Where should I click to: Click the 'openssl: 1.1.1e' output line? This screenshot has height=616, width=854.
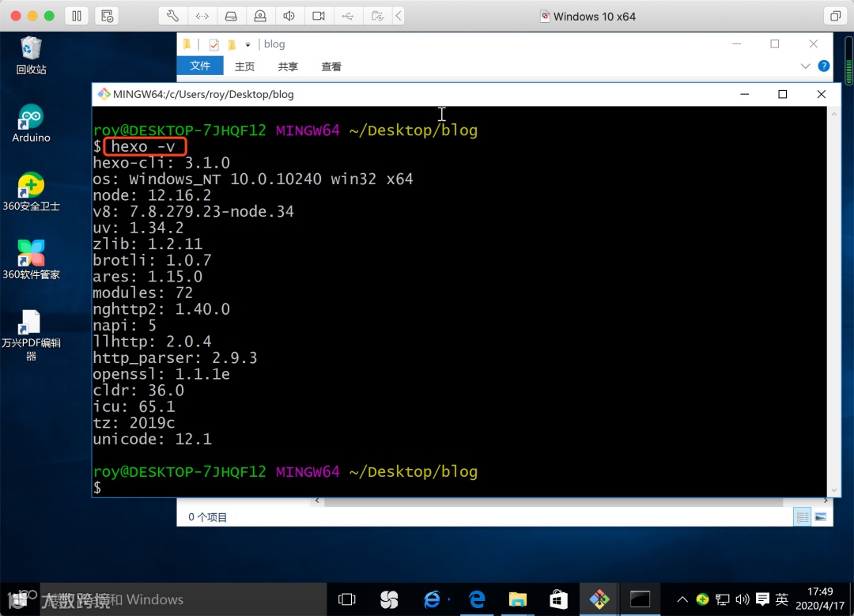[161, 374]
